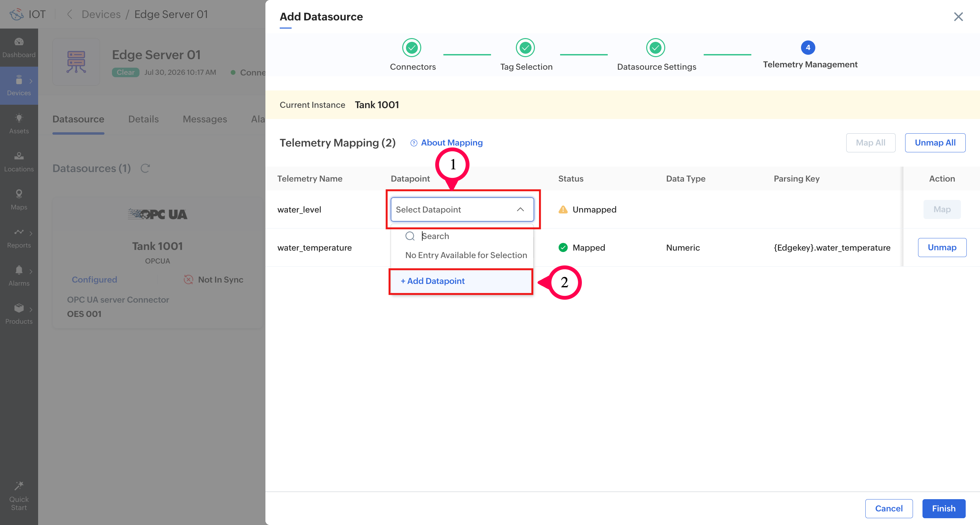Open the Maps sidebar icon
980x525 pixels.
19,194
